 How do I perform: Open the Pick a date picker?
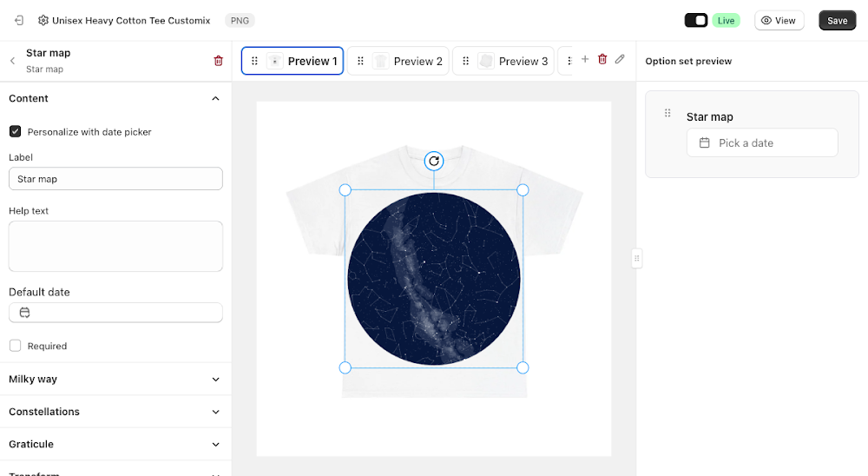762,143
